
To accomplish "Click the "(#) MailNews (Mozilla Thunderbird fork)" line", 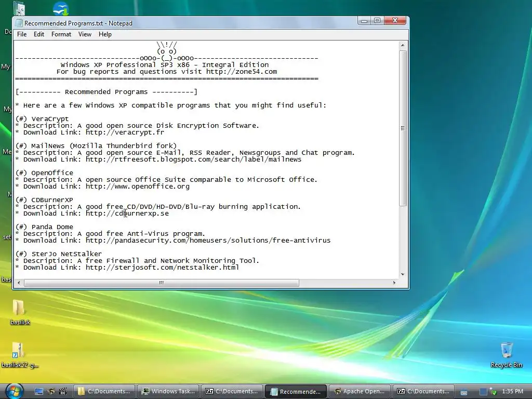I will point(96,146).
